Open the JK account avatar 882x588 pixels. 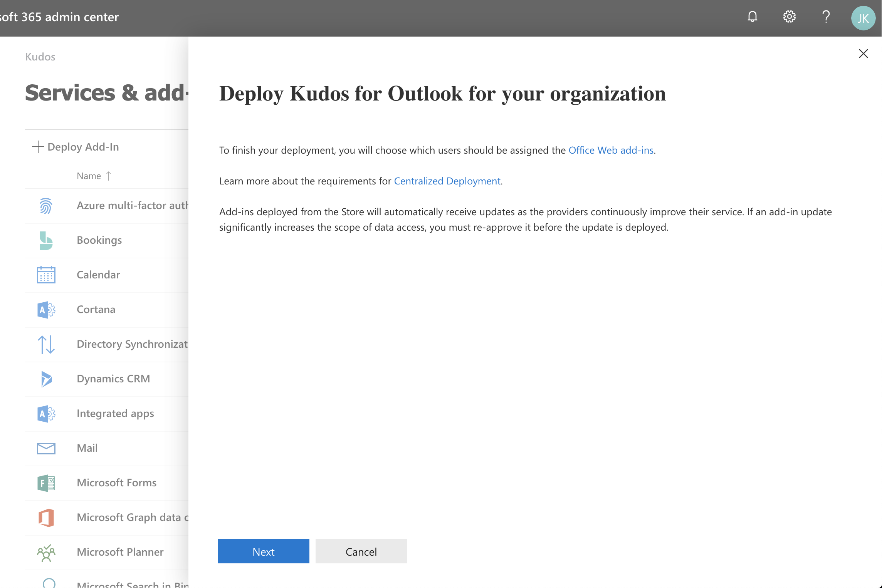pyautogui.click(x=863, y=18)
